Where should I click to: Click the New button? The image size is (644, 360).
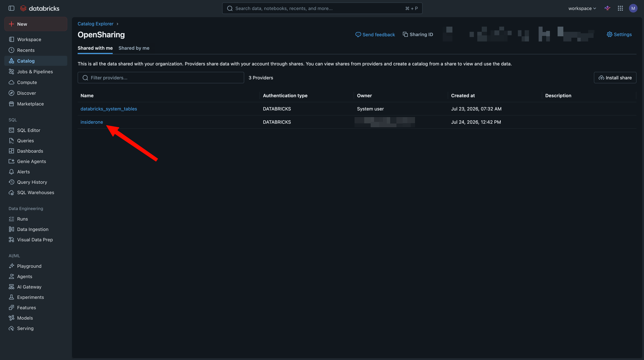click(36, 24)
